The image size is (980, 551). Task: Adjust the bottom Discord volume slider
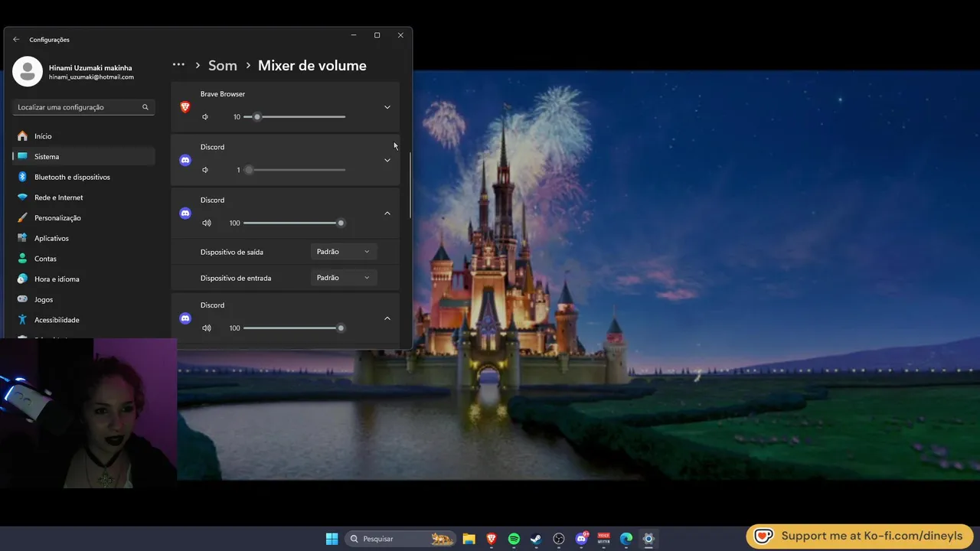point(294,328)
